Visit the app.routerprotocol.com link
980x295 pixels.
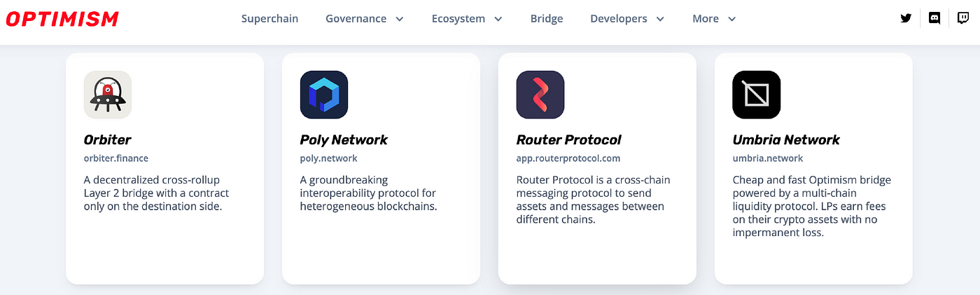pos(568,158)
